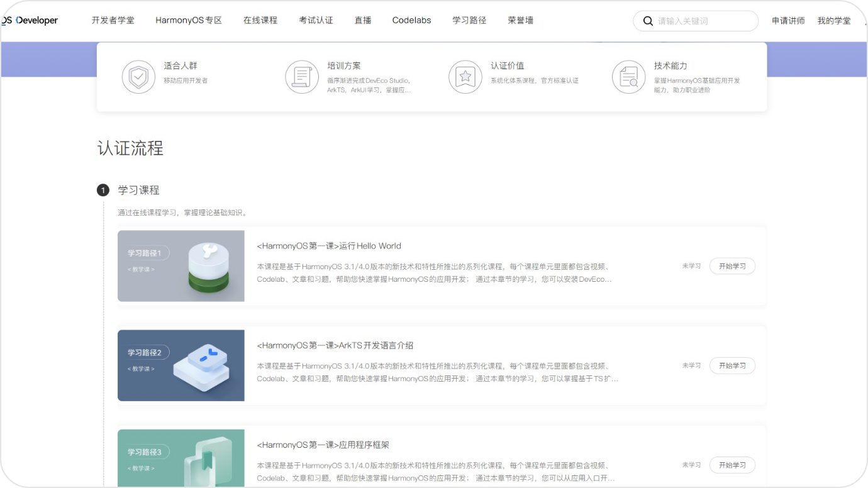Open course title ArkTS开发语言介绍
Image resolution: width=868 pixels, height=488 pixels.
(x=335, y=345)
